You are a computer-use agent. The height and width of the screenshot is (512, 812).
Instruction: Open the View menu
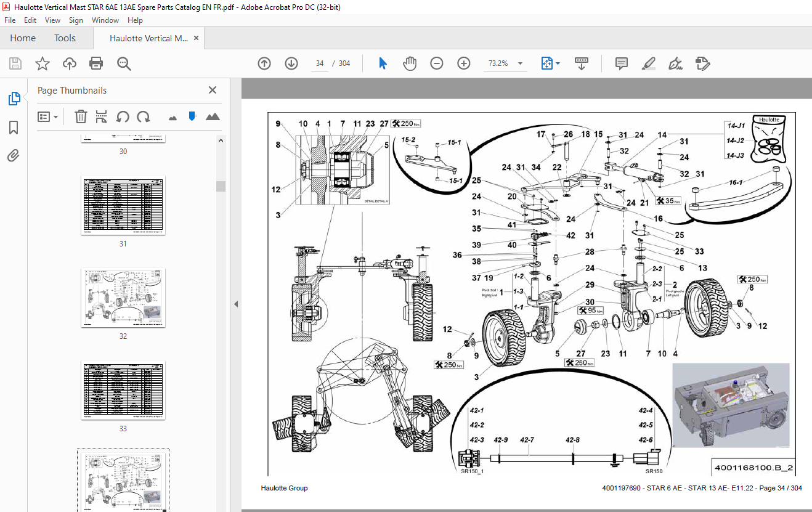coord(52,20)
